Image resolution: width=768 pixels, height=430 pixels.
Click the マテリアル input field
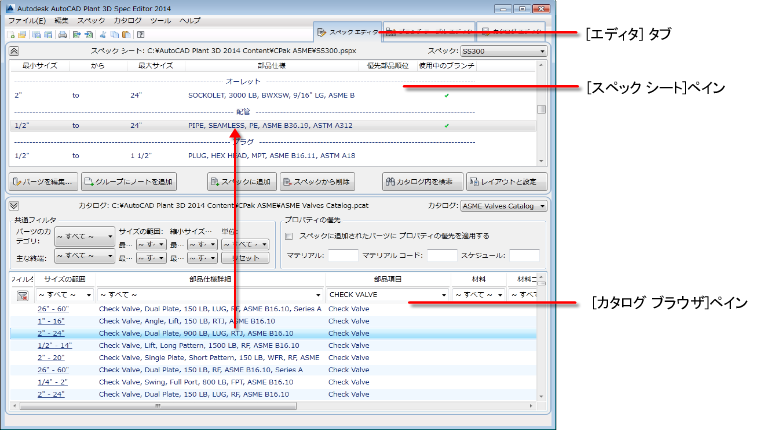click(x=343, y=256)
